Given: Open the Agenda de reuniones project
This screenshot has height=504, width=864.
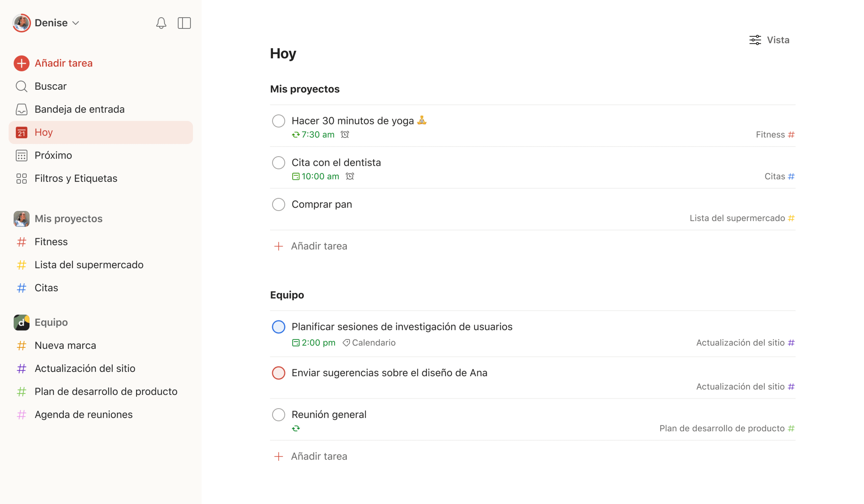Looking at the screenshot, I should tap(101, 414).
